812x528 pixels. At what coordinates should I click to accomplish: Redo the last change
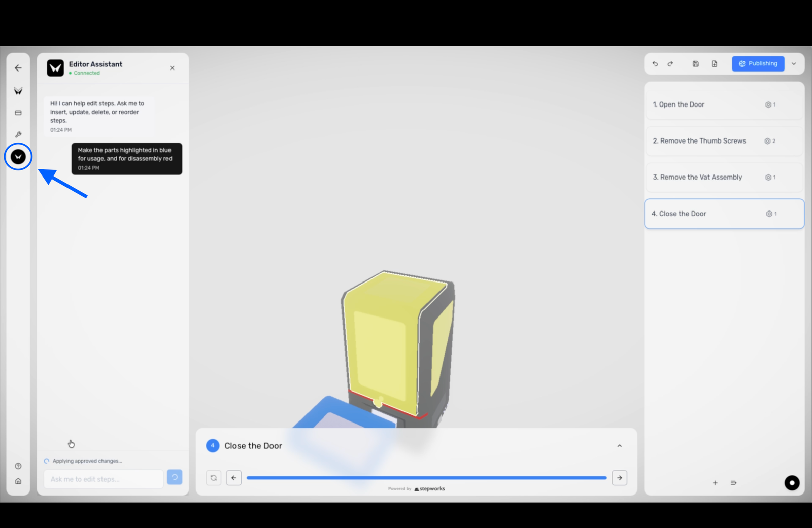click(x=670, y=64)
